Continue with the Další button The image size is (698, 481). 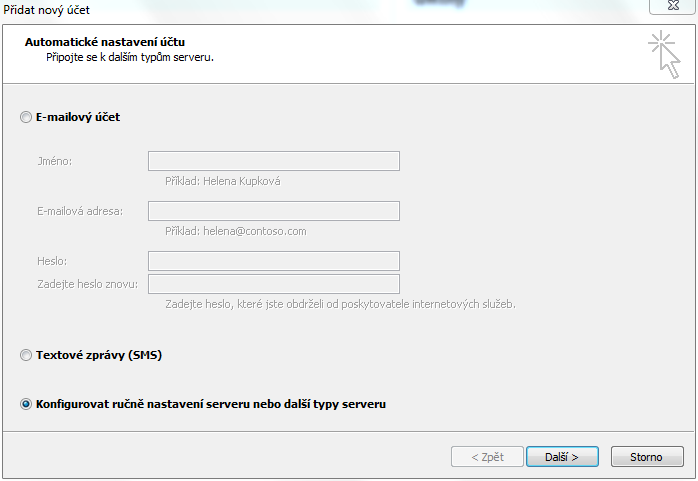[562, 457]
